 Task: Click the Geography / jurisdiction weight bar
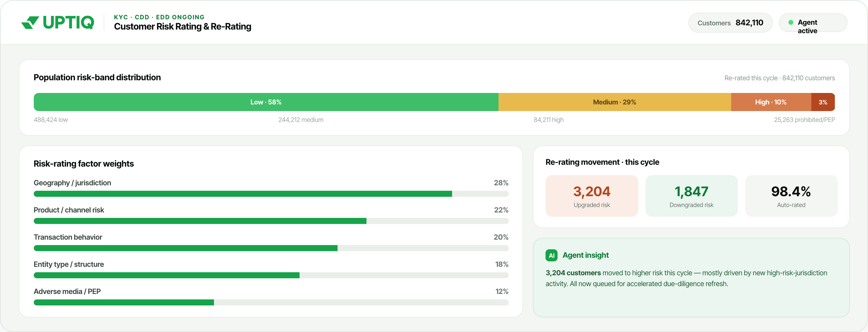coord(271,194)
